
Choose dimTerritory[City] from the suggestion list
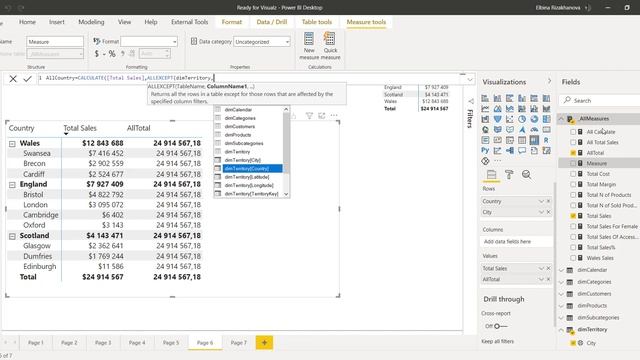point(248,160)
